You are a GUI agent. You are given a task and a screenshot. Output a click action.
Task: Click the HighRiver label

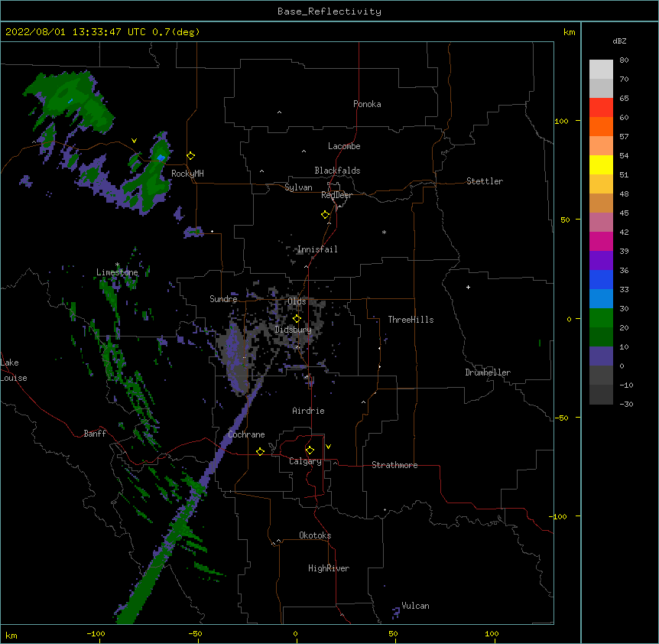point(329,568)
